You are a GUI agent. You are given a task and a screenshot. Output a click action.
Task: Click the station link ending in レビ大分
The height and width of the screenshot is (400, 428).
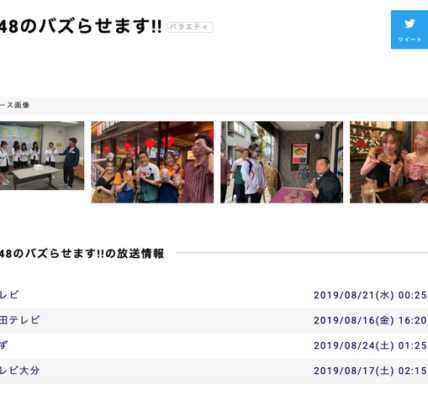[x=20, y=370]
